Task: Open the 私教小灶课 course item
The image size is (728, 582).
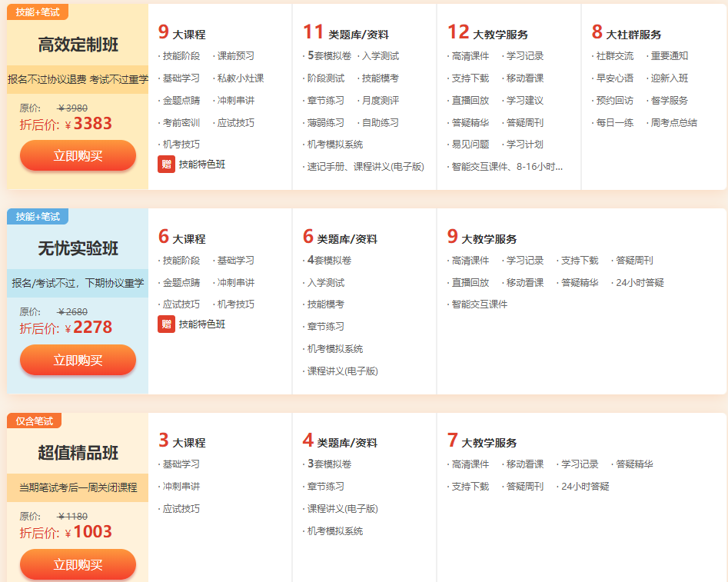Action: (240, 78)
